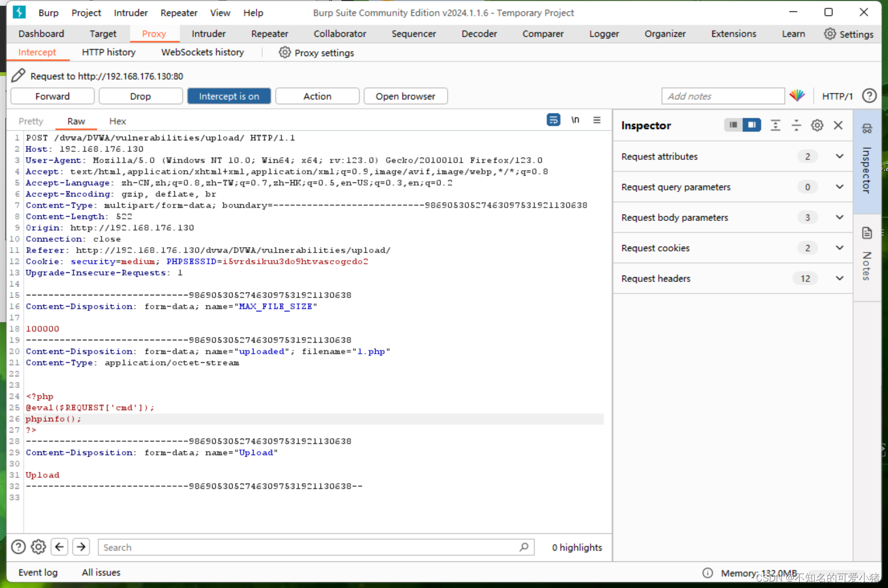Click the Notes sidebar document icon
Screen dimensions: 888x588
point(867,233)
